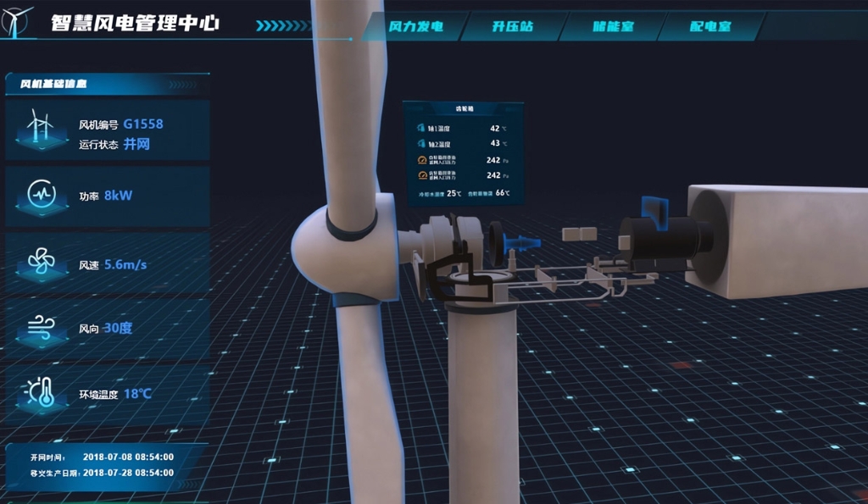Click the 并网 running status text
Screen dimensions: 868x504
136,144
